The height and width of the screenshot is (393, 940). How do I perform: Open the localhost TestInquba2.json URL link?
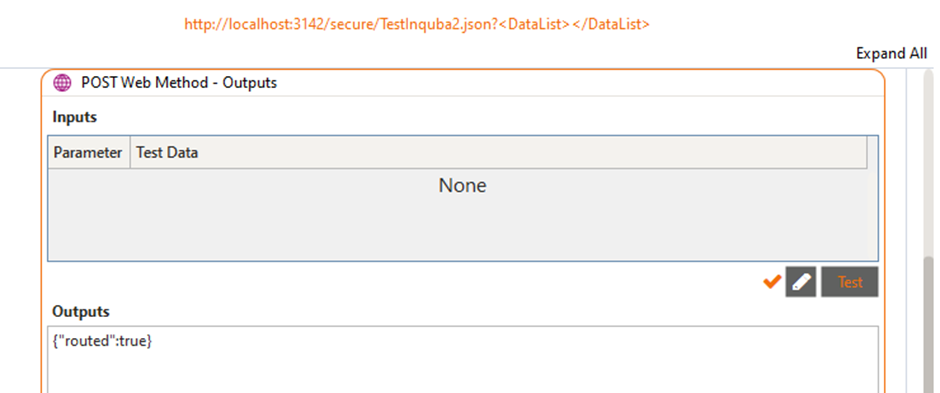click(x=417, y=25)
